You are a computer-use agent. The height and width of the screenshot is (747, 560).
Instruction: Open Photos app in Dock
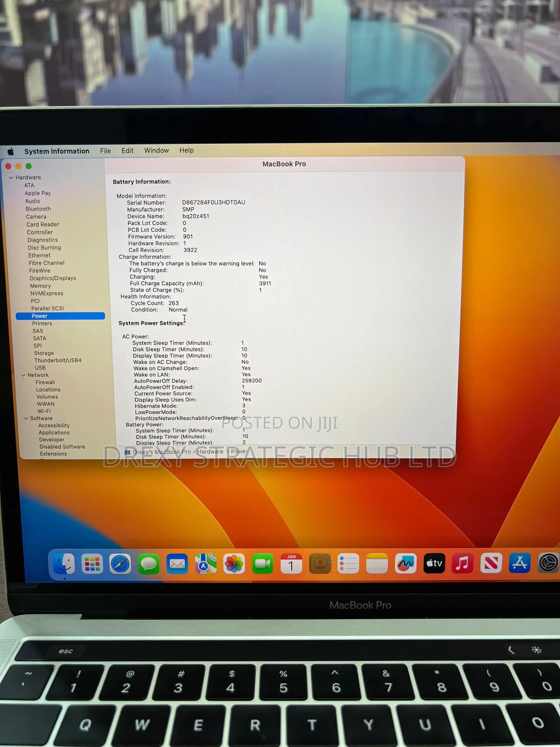point(234,563)
